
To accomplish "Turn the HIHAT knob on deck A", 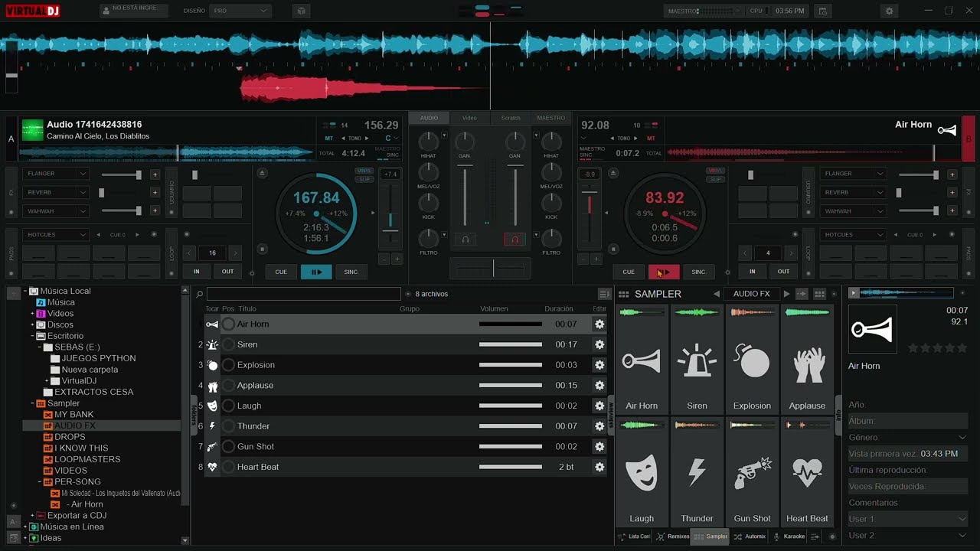I will point(429,142).
